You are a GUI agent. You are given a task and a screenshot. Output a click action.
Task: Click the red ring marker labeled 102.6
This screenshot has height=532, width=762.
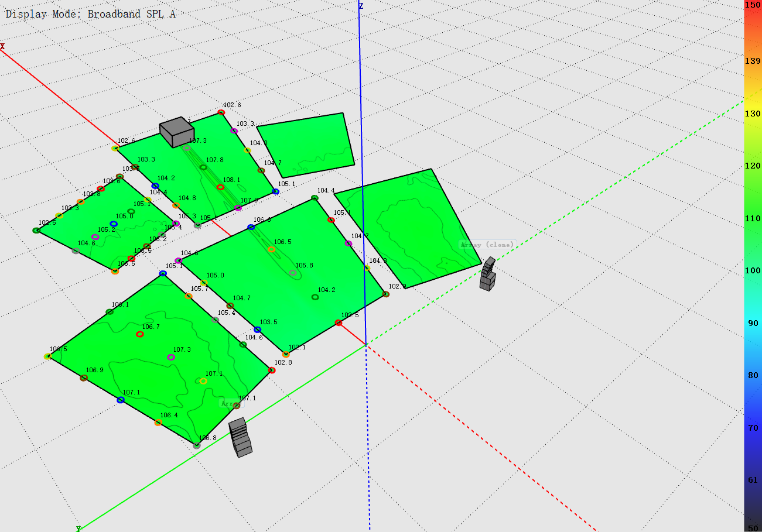[221, 112]
